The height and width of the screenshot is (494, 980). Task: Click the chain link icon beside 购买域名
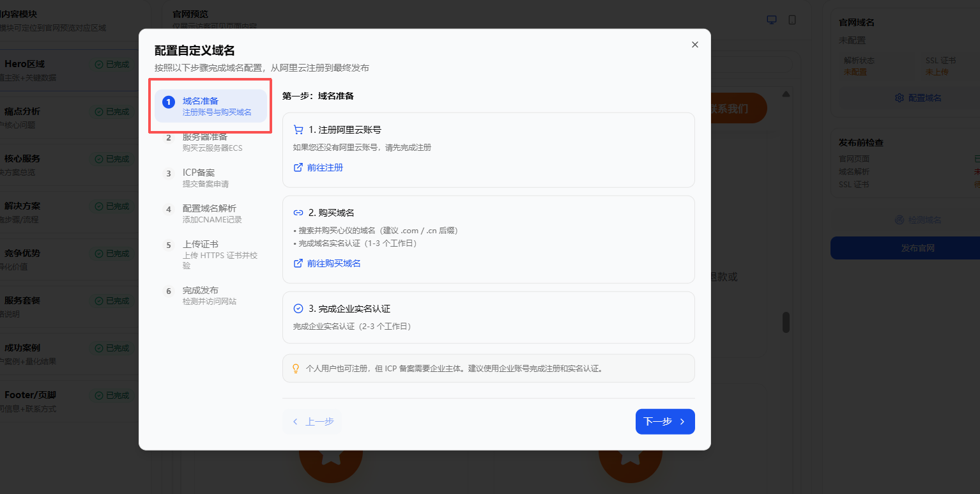tap(298, 213)
